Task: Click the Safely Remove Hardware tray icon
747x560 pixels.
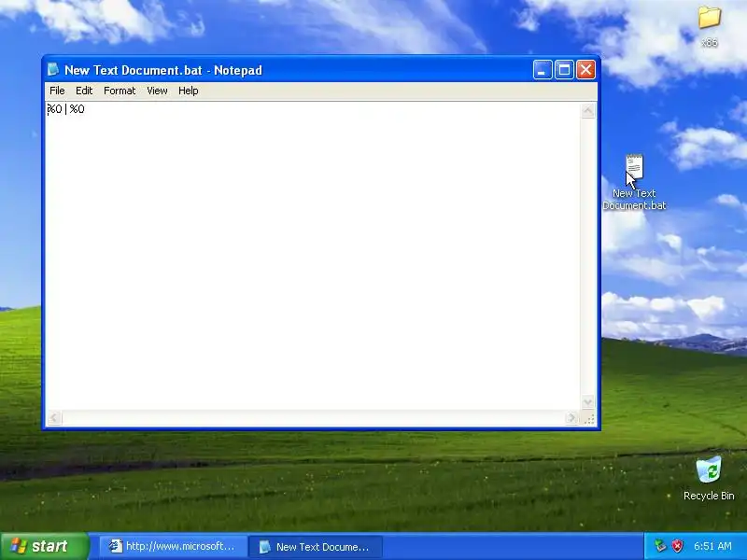Action: 660,546
